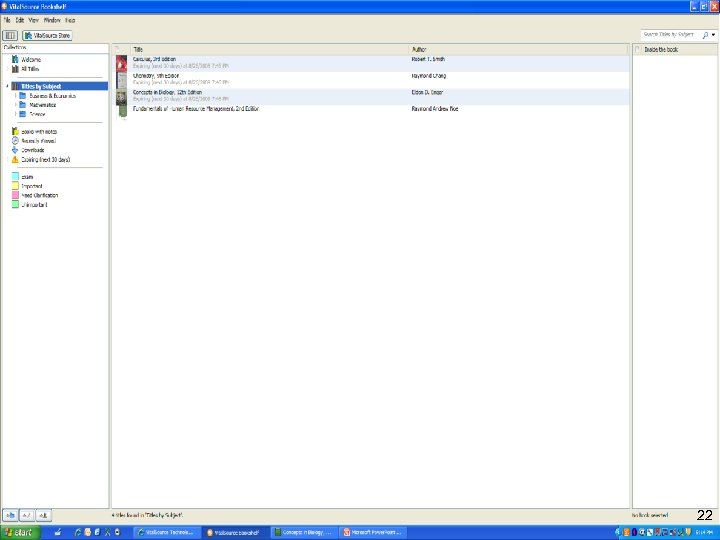This screenshot has width=720, height=540.
Task: Open the View menu
Action: pyautogui.click(x=34, y=20)
